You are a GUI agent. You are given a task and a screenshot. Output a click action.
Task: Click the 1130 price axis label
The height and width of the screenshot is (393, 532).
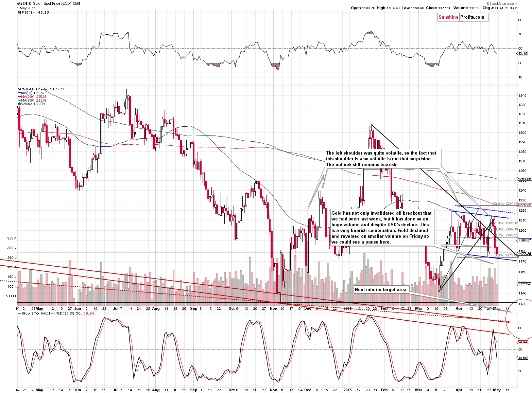pyautogui.click(x=522, y=304)
